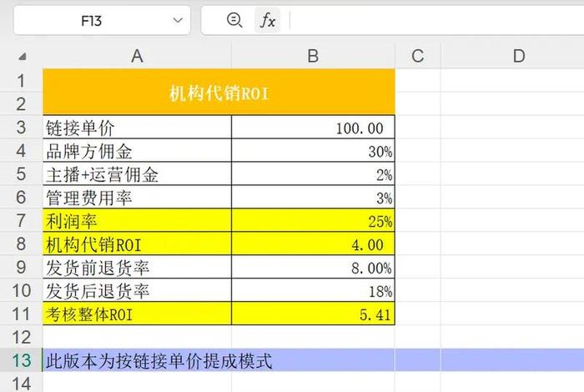Screen dimensions: 584x392
Task: Select row 7 header
Action: click(x=21, y=220)
